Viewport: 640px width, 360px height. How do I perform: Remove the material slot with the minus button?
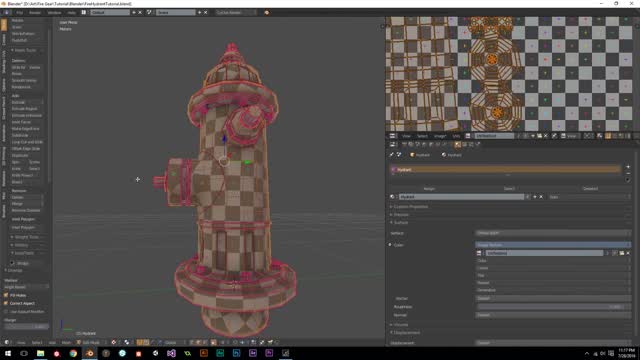tap(628, 173)
